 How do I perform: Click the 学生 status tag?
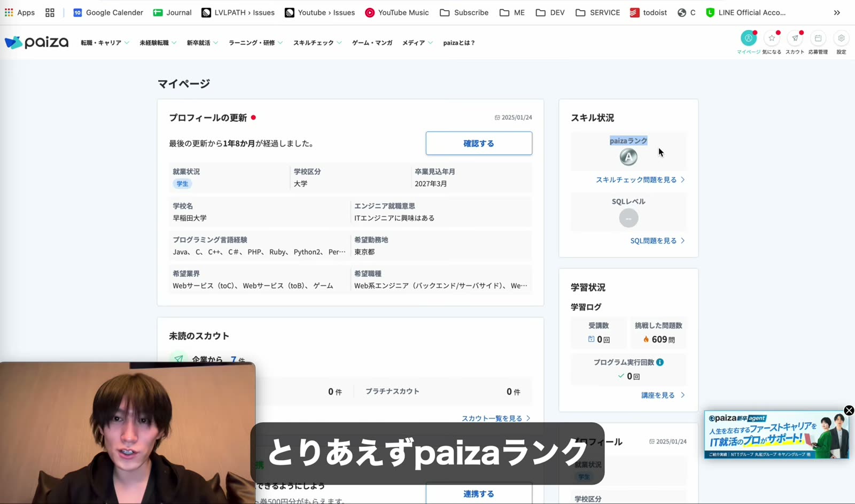[182, 183]
